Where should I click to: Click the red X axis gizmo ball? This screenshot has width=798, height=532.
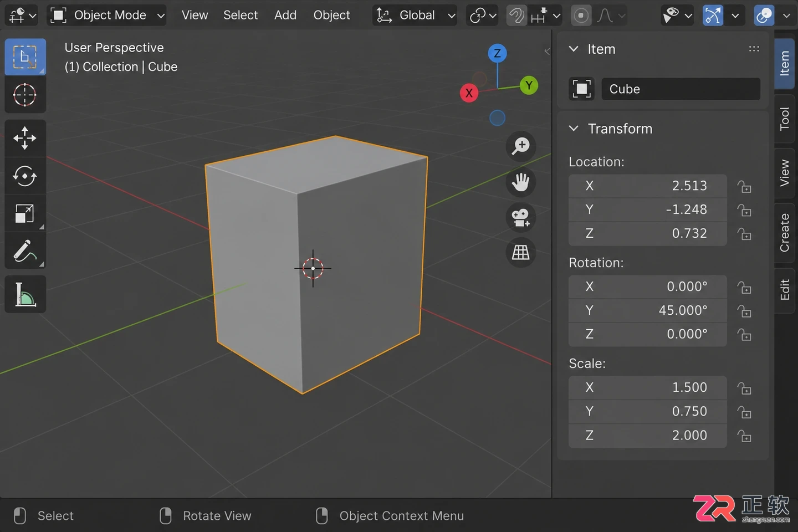tap(469, 93)
